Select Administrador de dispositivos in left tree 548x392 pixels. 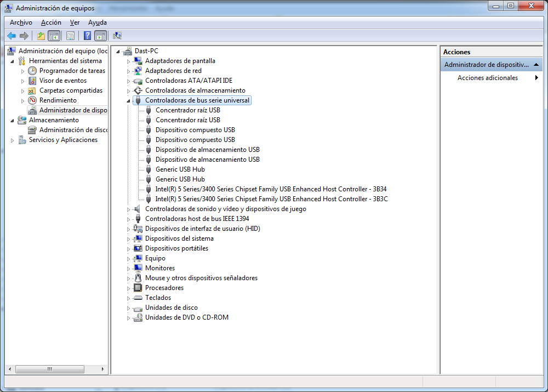[x=73, y=110]
